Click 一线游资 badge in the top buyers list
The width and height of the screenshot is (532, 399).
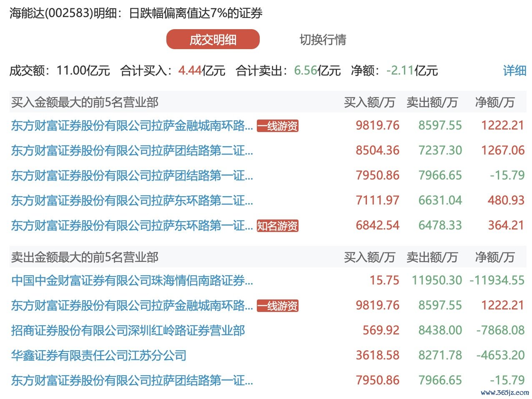pos(277,126)
